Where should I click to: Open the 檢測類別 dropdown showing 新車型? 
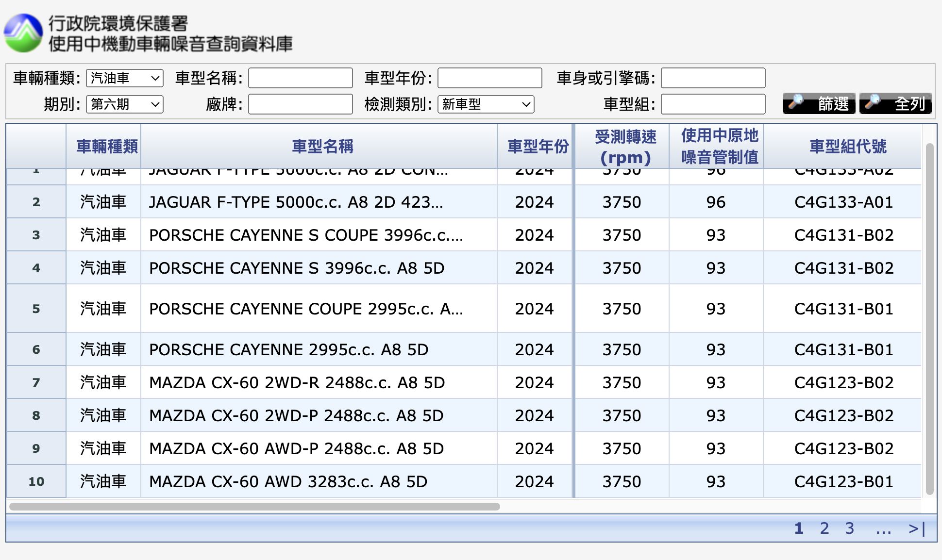coord(486,104)
